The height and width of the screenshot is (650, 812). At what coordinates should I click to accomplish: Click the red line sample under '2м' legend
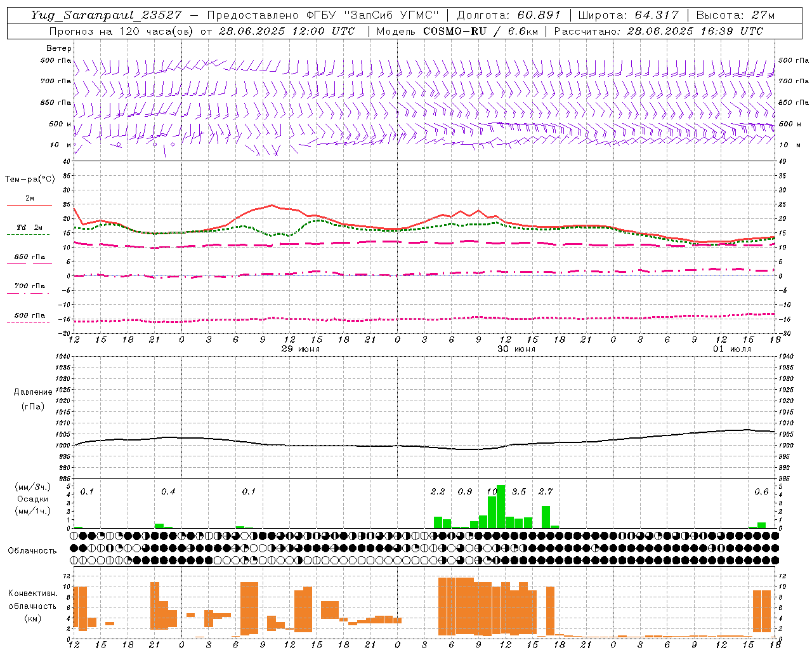29,206
